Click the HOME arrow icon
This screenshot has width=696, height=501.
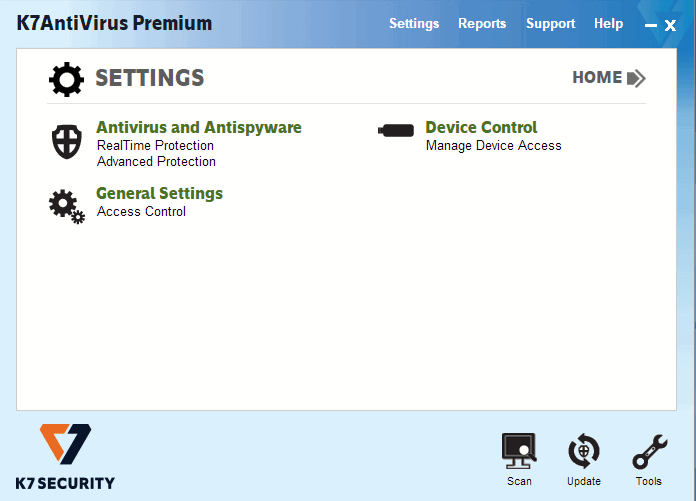(x=636, y=78)
